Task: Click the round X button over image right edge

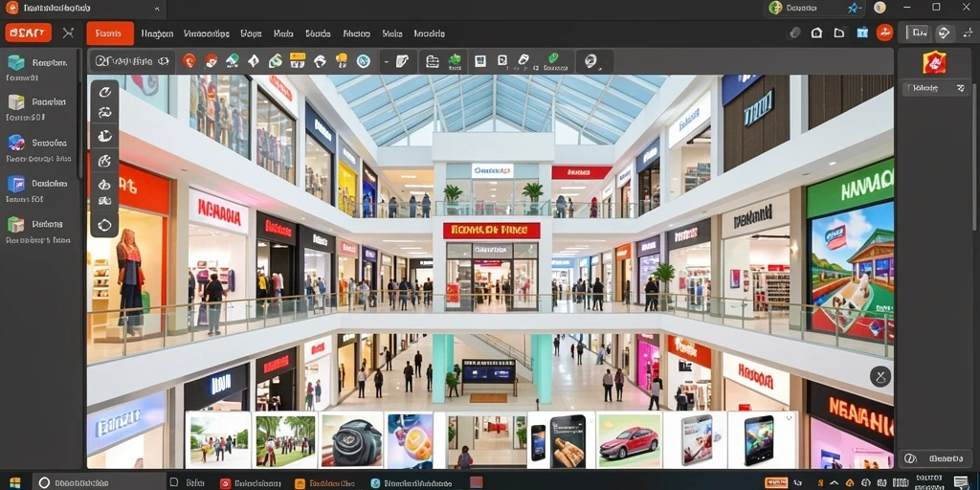Action: point(880,376)
